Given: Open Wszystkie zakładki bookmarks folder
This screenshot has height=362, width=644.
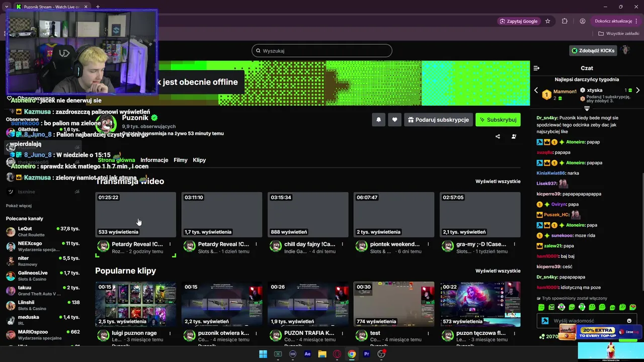Looking at the screenshot, I should click(618, 34).
